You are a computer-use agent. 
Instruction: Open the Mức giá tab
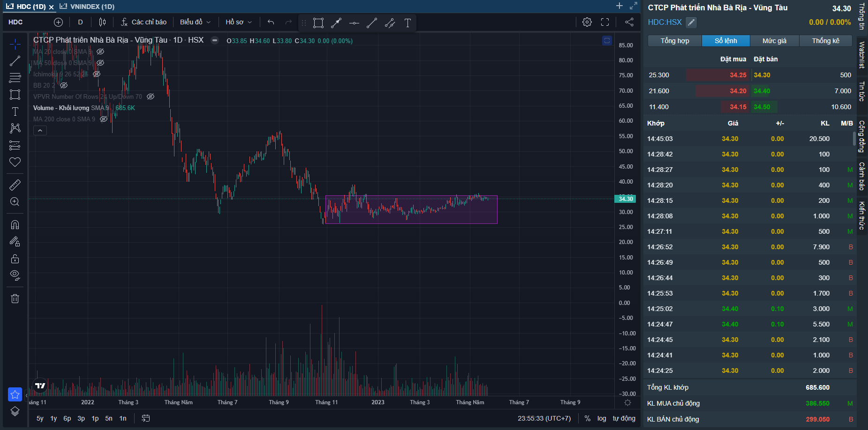click(x=774, y=41)
